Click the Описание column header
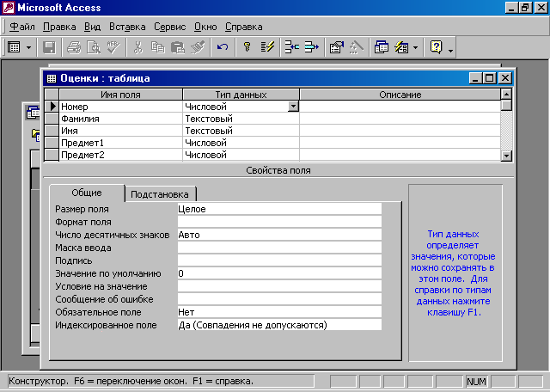550x392 pixels. [400, 95]
